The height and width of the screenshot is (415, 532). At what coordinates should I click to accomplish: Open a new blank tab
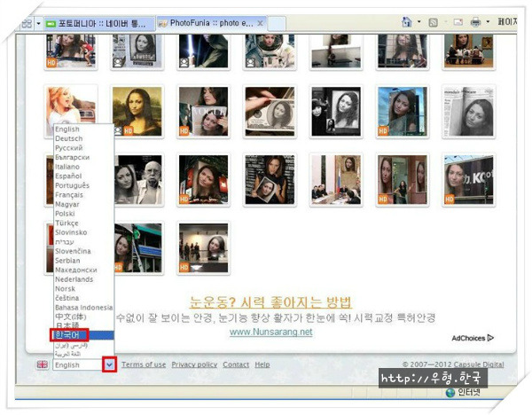[277, 24]
